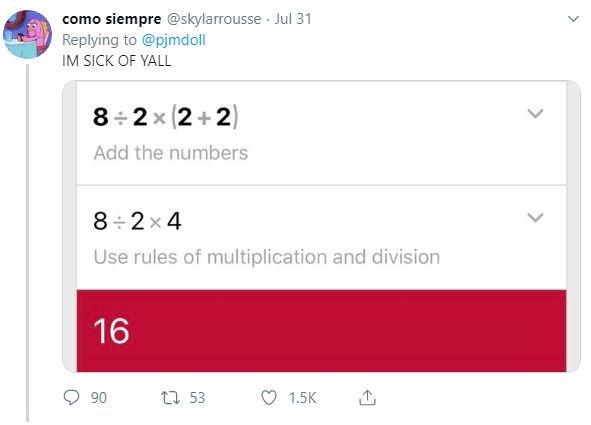Open tweet options caret at top right
The width and height of the screenshot is (591, 425).
pos(573,19)
